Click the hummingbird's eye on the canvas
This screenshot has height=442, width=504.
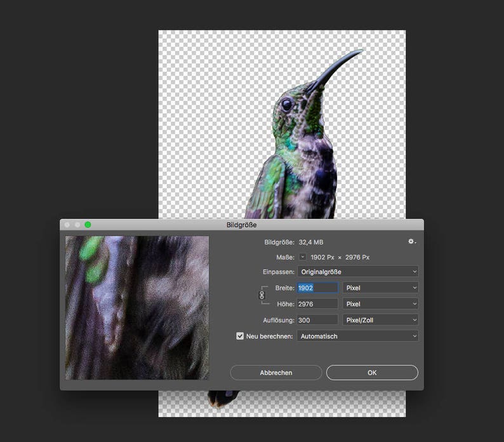click(286, 105)
